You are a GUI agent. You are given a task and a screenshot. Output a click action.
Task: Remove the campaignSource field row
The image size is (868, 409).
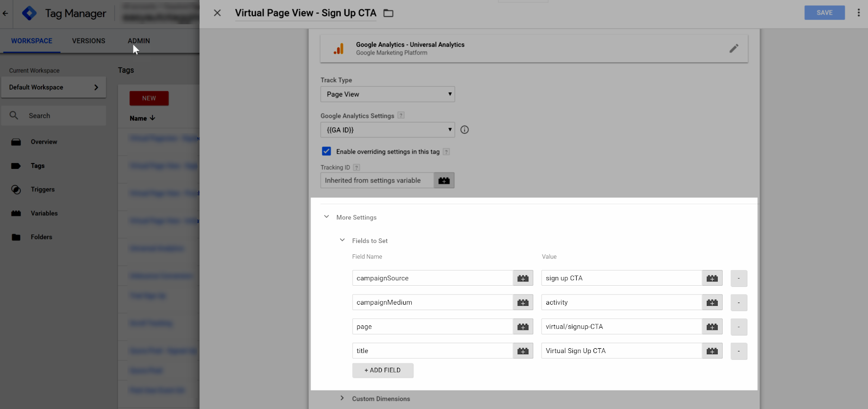pyautogui.click(x=739, y=278)
